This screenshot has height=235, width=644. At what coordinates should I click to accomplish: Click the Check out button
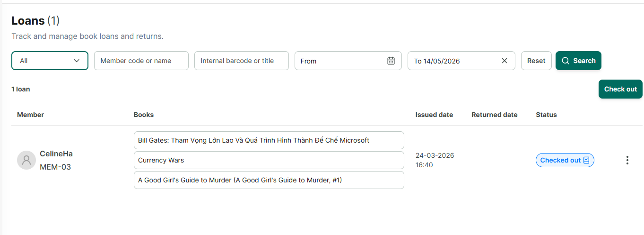pyautogui.click(x=620, y=89)
